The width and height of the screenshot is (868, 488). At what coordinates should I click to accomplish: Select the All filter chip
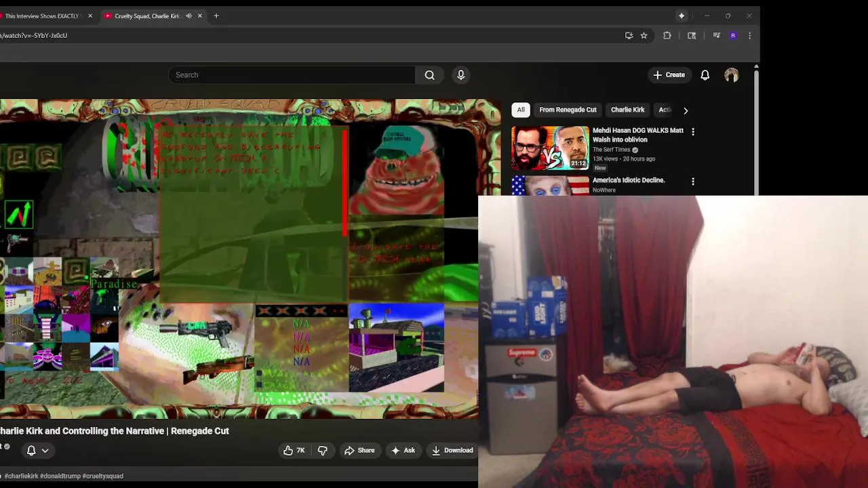521,110
